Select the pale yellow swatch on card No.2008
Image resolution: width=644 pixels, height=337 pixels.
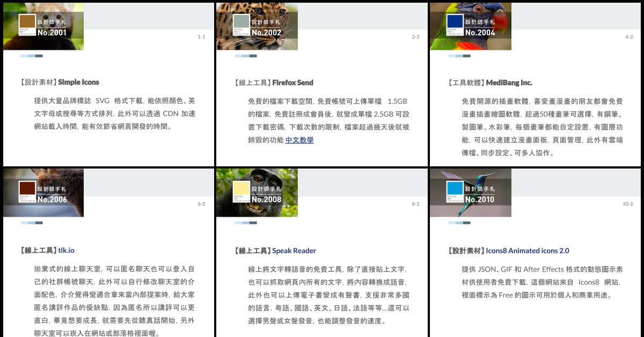click(241, 189)
